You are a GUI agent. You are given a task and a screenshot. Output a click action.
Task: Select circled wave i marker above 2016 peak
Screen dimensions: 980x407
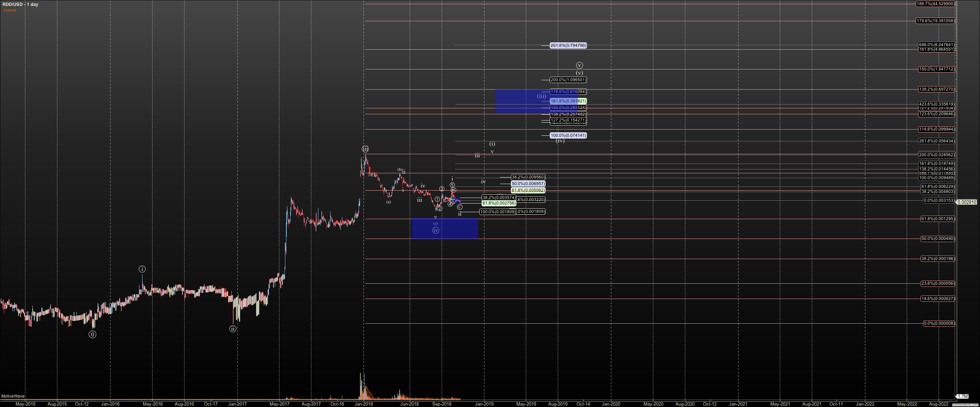tap(142, 269)
